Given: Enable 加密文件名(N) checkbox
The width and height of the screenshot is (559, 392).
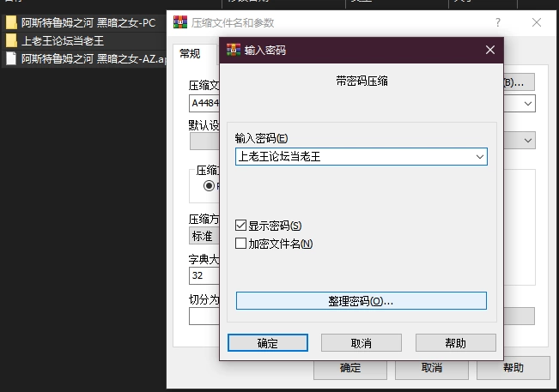Looking at the screenshot, I should (x=240, y=243).
